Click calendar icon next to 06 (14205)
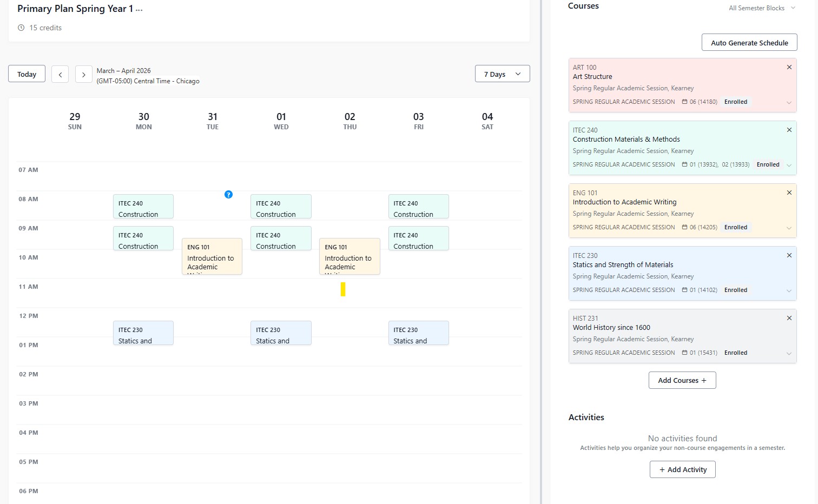Image resolution: width=818 pixels, height=504 pixels. pyautogui.click(x=684, y=227)
